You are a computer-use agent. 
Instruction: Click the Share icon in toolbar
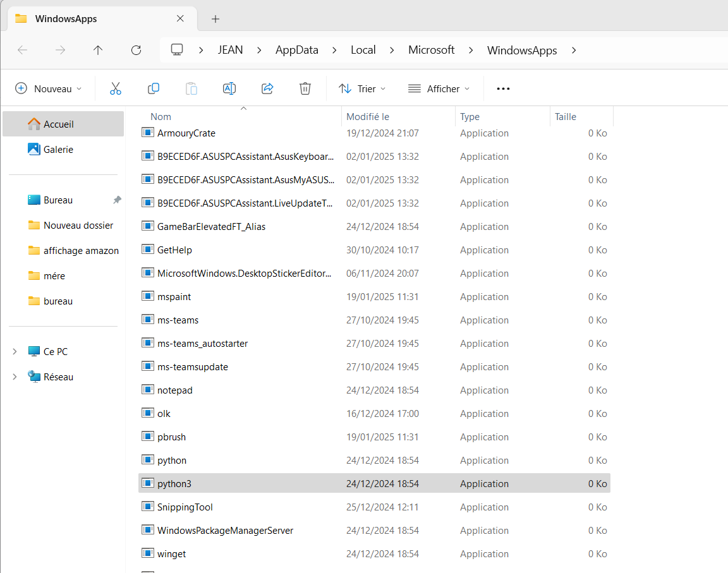tap(267, 88)
